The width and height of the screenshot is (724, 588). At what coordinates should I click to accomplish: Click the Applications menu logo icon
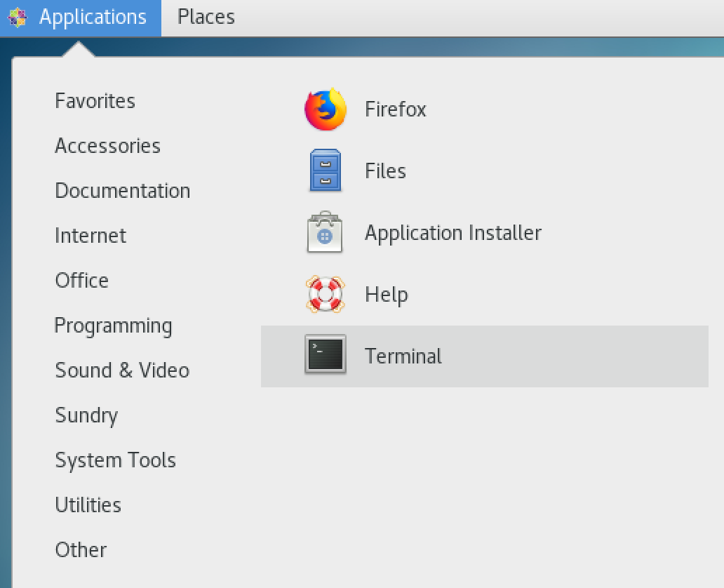[18, 17]
